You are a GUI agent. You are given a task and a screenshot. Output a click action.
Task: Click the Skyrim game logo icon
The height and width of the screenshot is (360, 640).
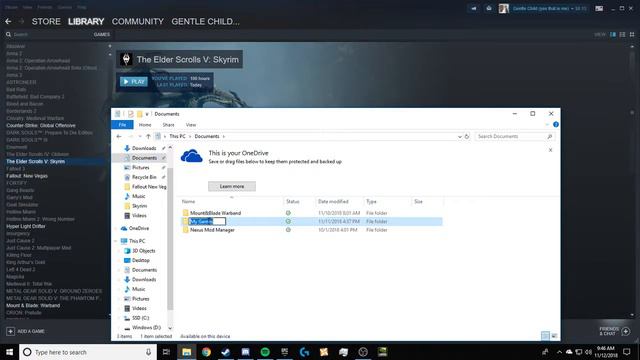click(x=126, y=59)
